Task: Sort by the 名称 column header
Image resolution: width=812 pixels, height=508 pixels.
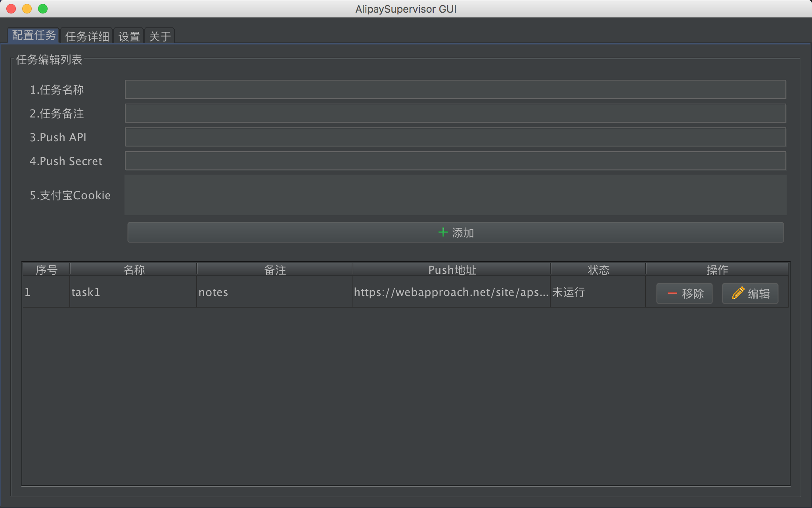Action: click(x=134, y=270)
